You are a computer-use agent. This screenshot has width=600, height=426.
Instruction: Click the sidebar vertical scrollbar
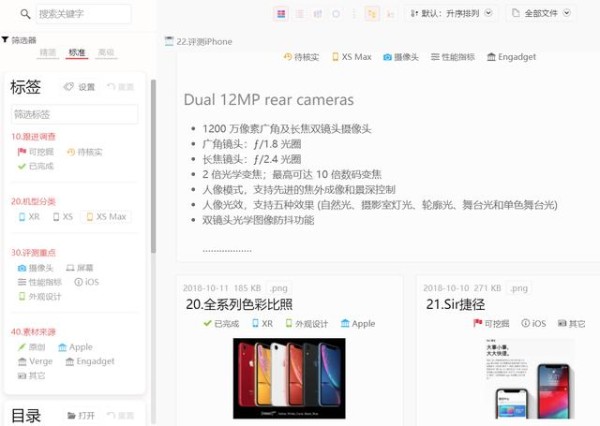[x=153, y=166]
